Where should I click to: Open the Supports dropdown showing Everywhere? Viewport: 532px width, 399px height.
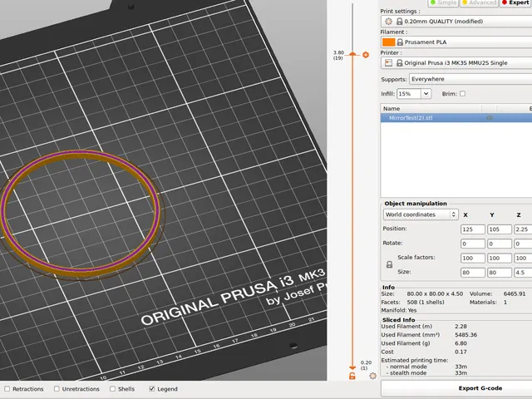pos(470,79)
